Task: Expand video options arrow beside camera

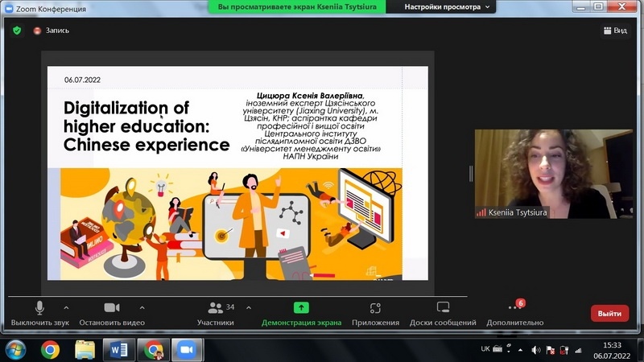Action: click(142, 307)
